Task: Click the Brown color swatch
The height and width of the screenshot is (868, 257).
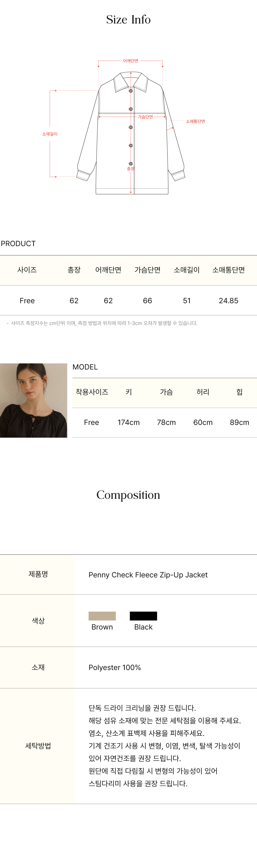Action: click(x=102, y=616)
